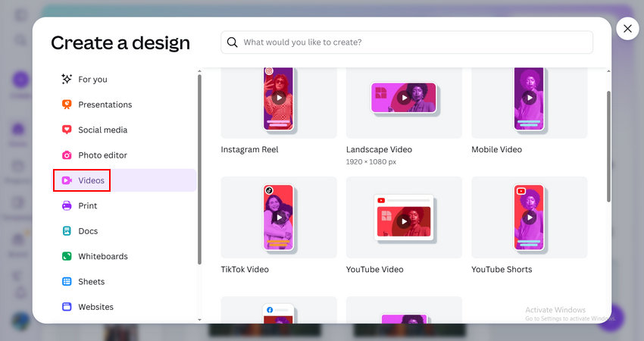Click the Landscape Video label
The image size is (644, 341).
pos(379,149)
